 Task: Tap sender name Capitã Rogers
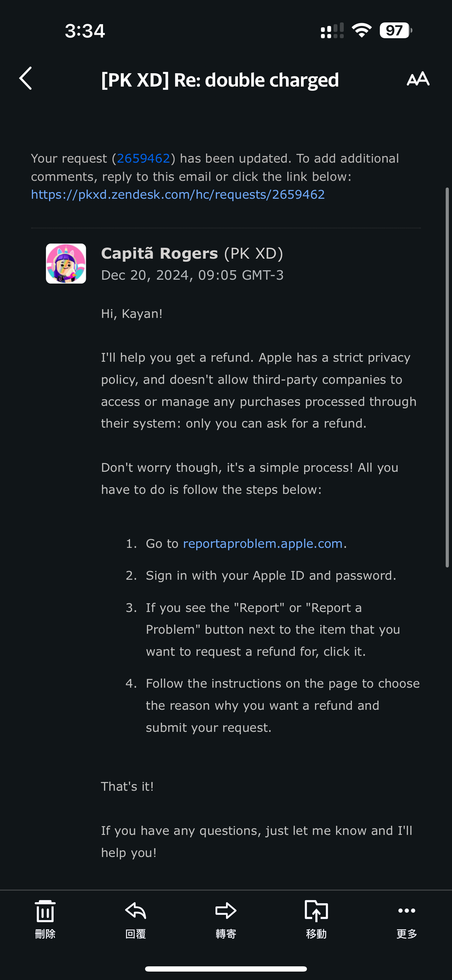coord(159,253)
